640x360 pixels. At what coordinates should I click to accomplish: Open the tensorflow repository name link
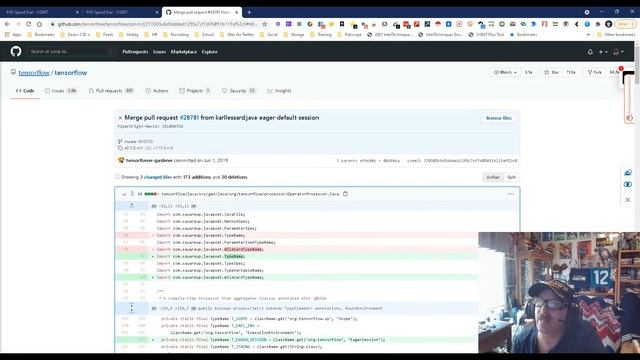coord(71,73)
